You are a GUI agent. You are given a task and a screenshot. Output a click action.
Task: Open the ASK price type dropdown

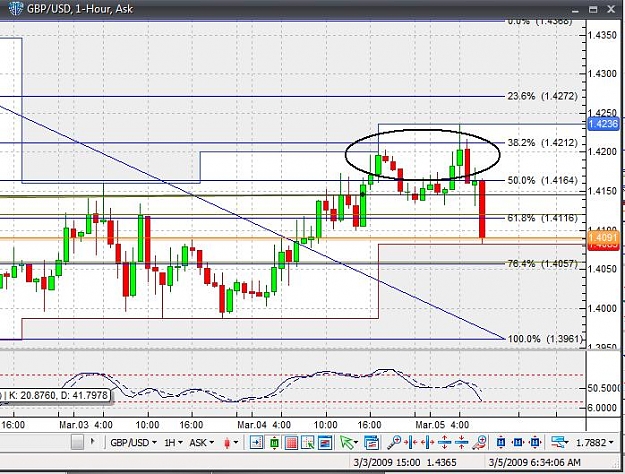201,443
